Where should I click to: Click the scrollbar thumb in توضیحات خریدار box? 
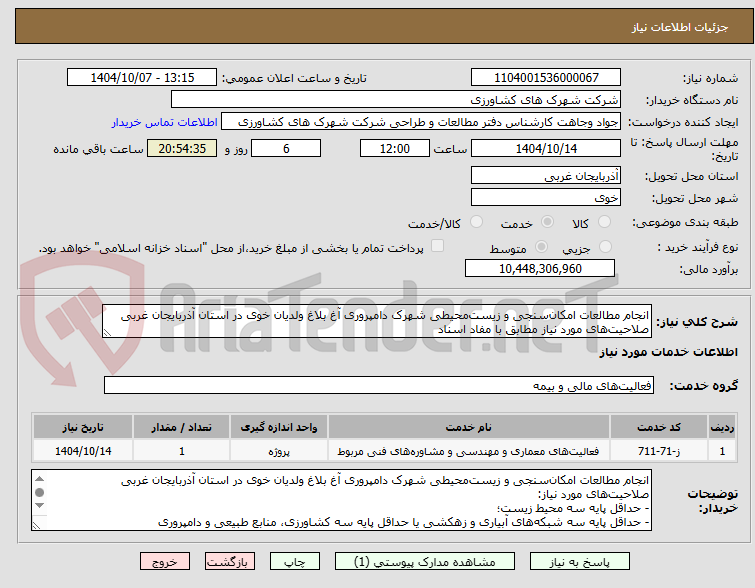coord(39,492)
